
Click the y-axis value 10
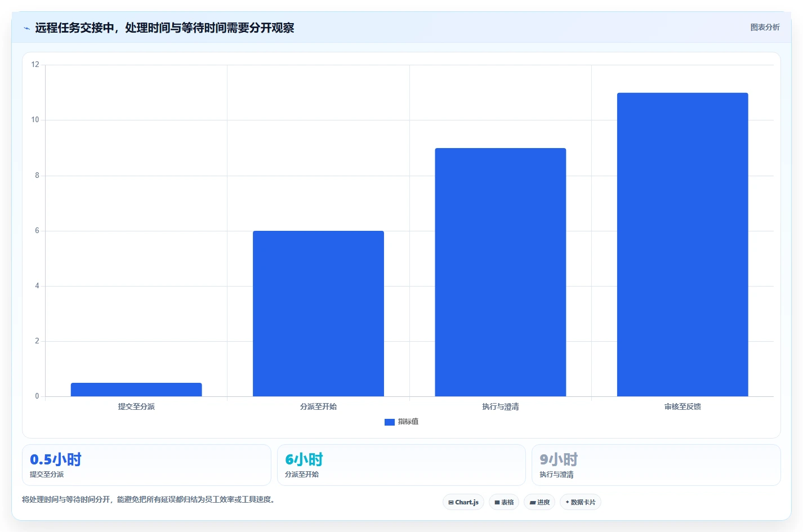point(35,120)
